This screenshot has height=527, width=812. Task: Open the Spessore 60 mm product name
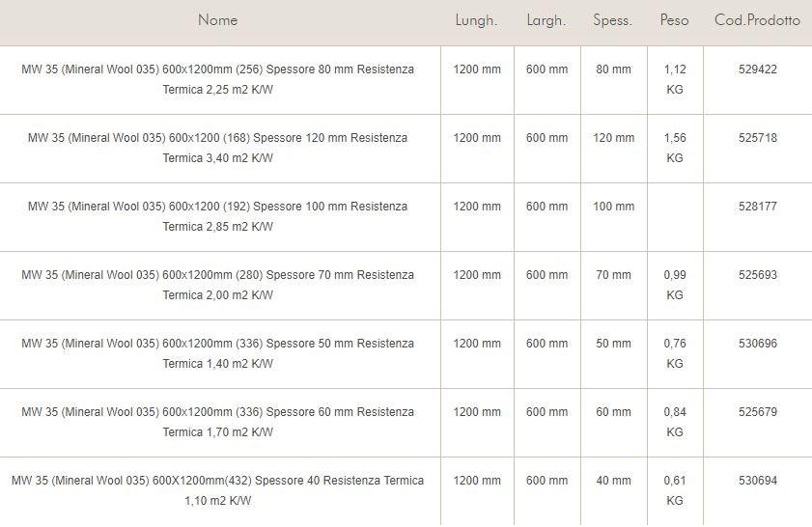pos(217,422)
